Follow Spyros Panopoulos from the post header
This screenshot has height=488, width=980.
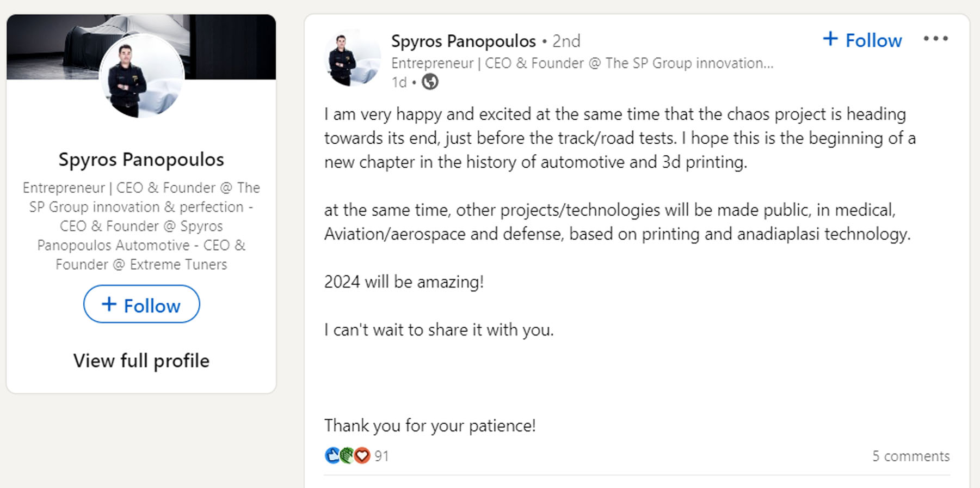tap(862, 40)
